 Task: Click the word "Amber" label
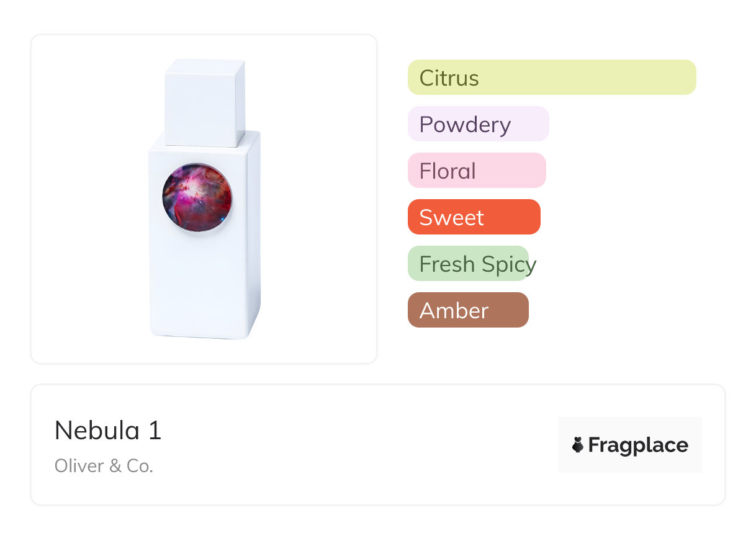(x=454, y=311)
